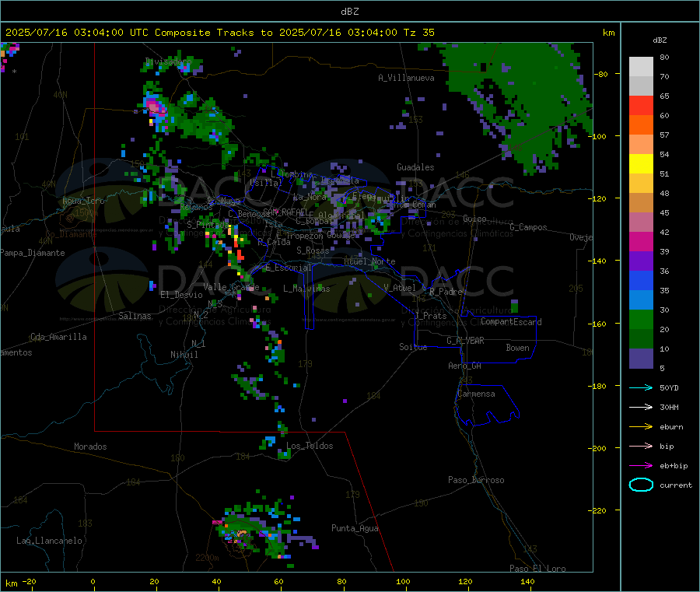
Task: Click the G_ALVEAR town label
Action: (465, 341)
